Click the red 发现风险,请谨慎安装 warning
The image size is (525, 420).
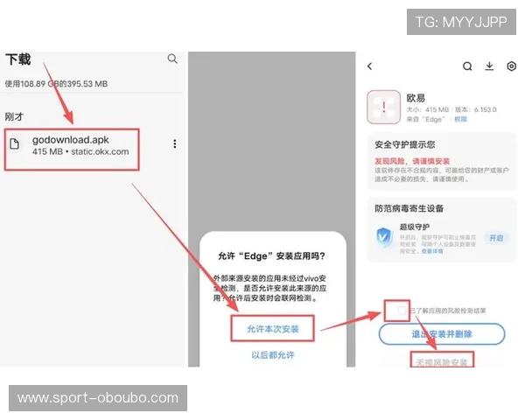point(412,161)
